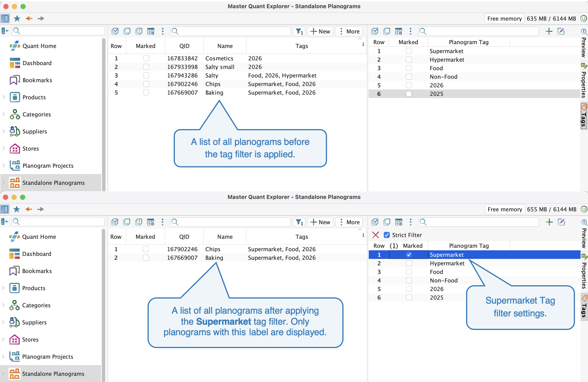Open the More menu in upper window

click(349, 31)
